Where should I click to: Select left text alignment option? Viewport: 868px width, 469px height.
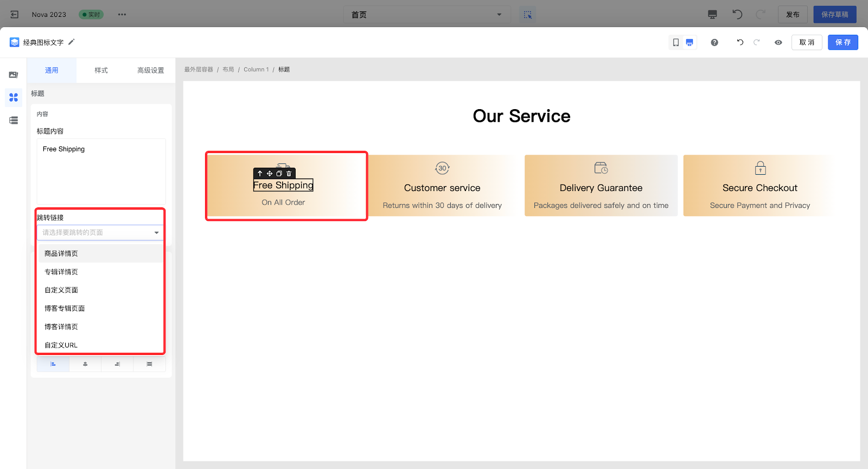[x=53, y=364]
